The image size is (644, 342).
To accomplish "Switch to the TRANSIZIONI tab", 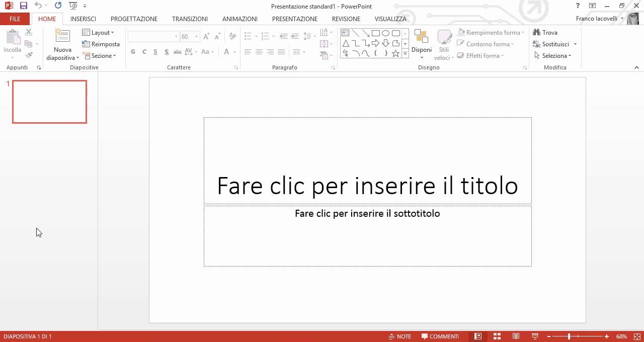I will pos(190,19).
